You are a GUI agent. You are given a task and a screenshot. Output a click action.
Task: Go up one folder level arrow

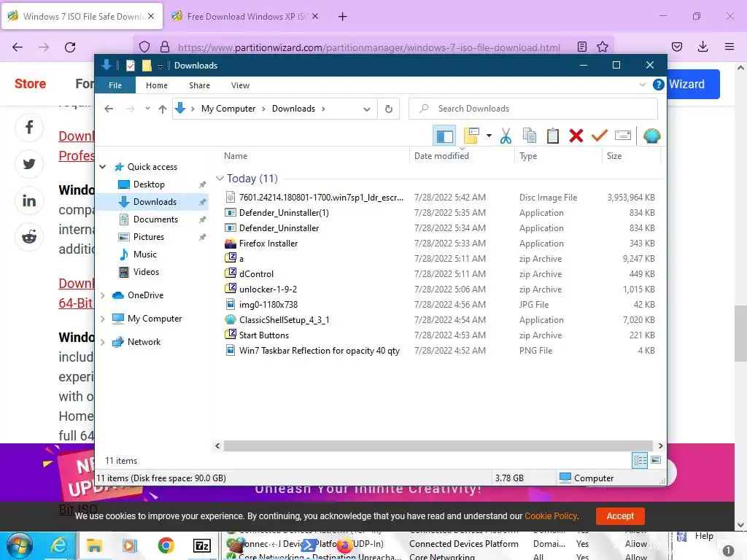[163, 109]
